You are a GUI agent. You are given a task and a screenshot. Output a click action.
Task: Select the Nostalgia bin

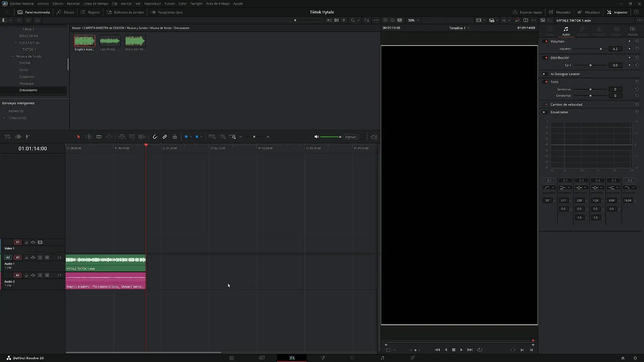27,83
